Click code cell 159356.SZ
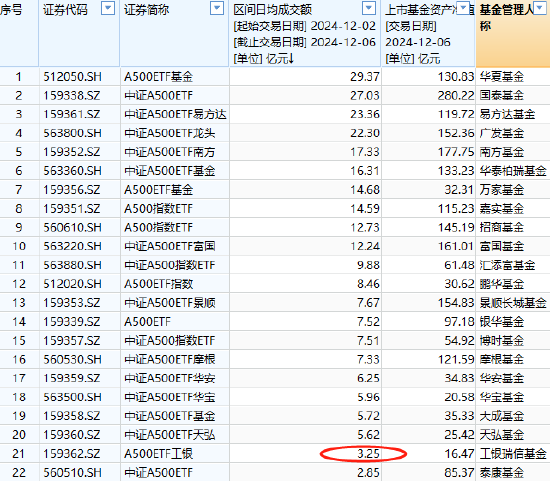550x481 pixels. click(72, 190)
